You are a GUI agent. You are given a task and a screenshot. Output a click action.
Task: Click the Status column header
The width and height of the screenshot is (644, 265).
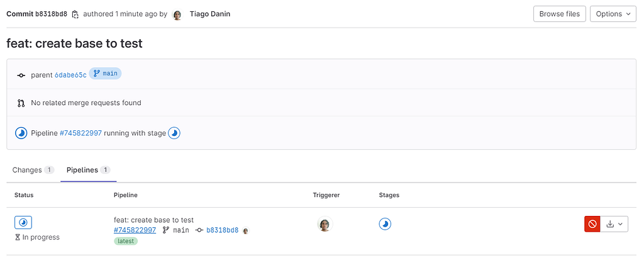(x=24, y=195)
